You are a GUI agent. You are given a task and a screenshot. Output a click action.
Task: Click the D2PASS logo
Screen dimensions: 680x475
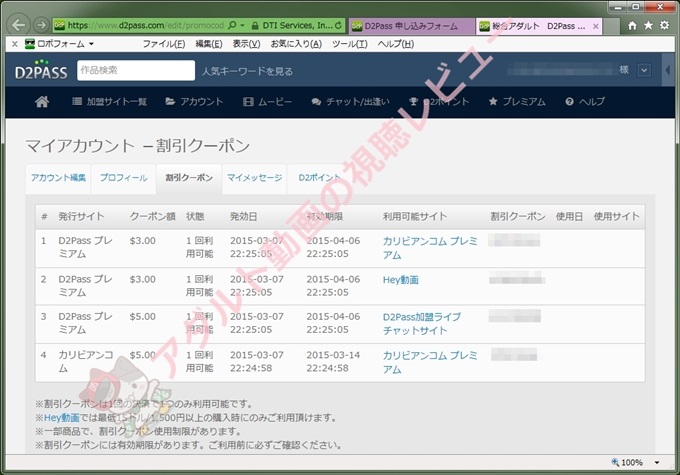[41, 70]
